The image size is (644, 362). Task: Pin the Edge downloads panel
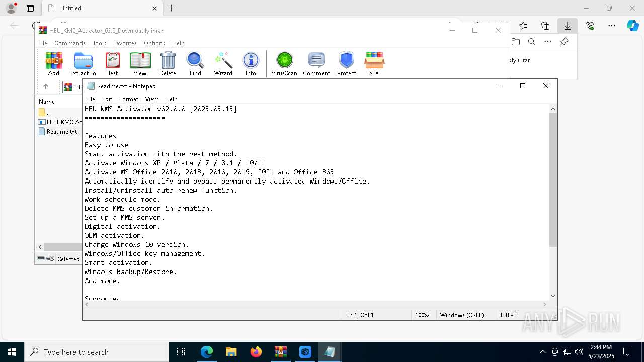coord(564,42)
